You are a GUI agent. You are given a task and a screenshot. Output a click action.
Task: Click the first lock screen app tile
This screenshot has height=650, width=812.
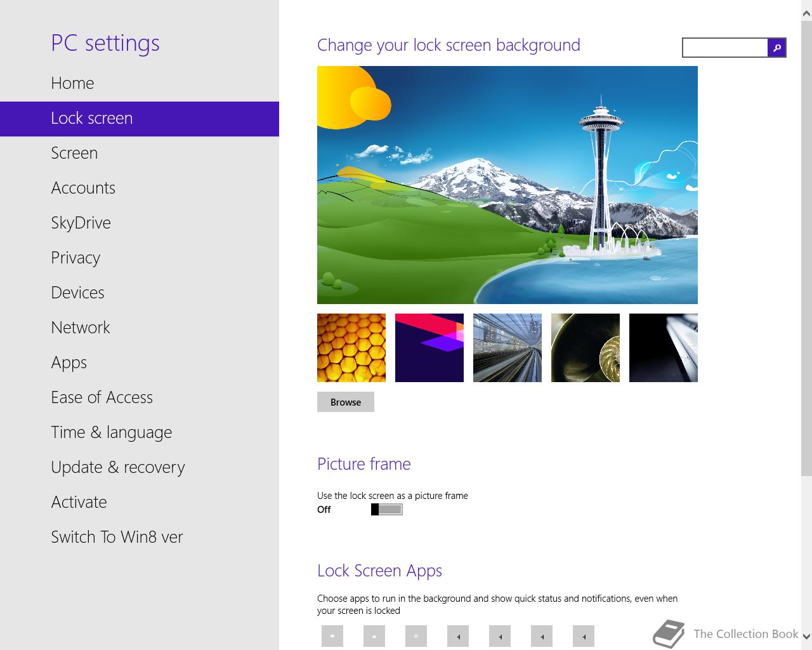point(332,636)
